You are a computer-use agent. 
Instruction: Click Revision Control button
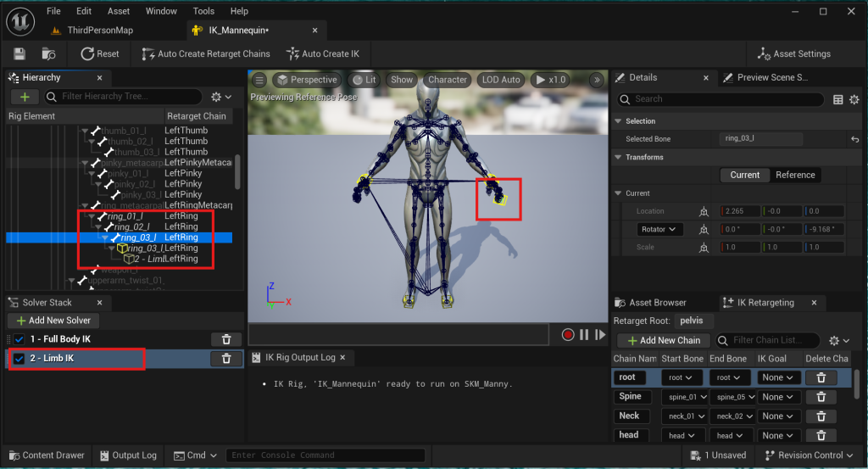[x=810, y=455]
